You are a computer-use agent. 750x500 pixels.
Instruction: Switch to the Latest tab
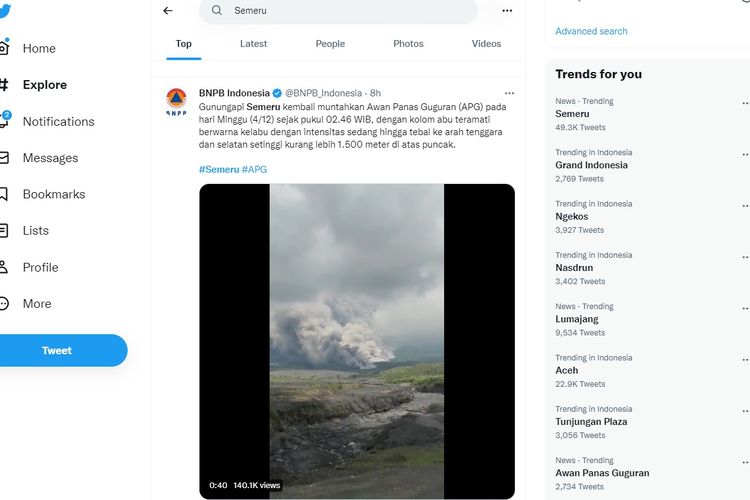click(254, 44)
